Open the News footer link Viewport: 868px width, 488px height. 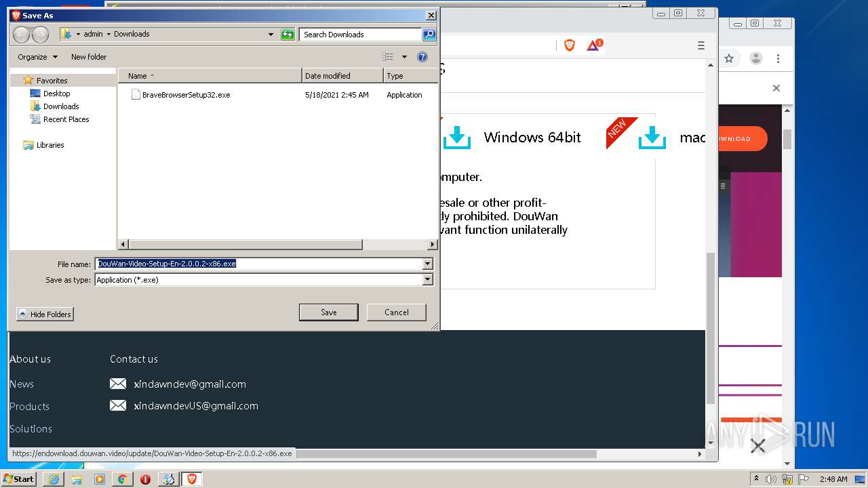tap(22, 384)
